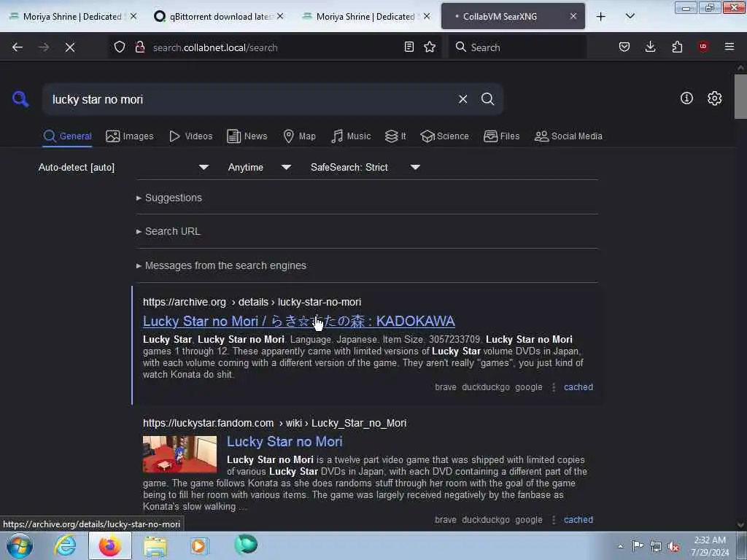
Task: Open a new browser tab
Action: (x=601, y=16)
